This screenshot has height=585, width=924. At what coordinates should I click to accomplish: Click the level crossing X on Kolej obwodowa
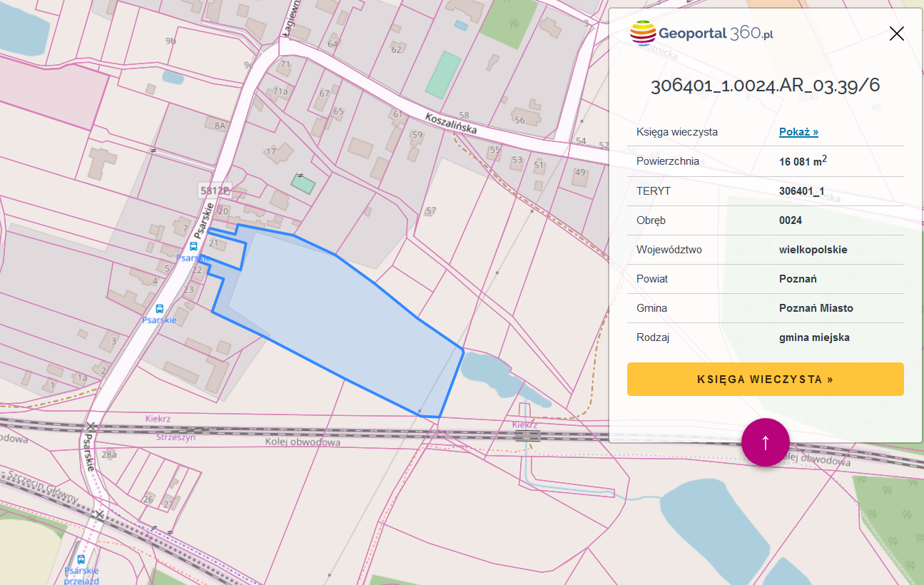pos(90,427)
